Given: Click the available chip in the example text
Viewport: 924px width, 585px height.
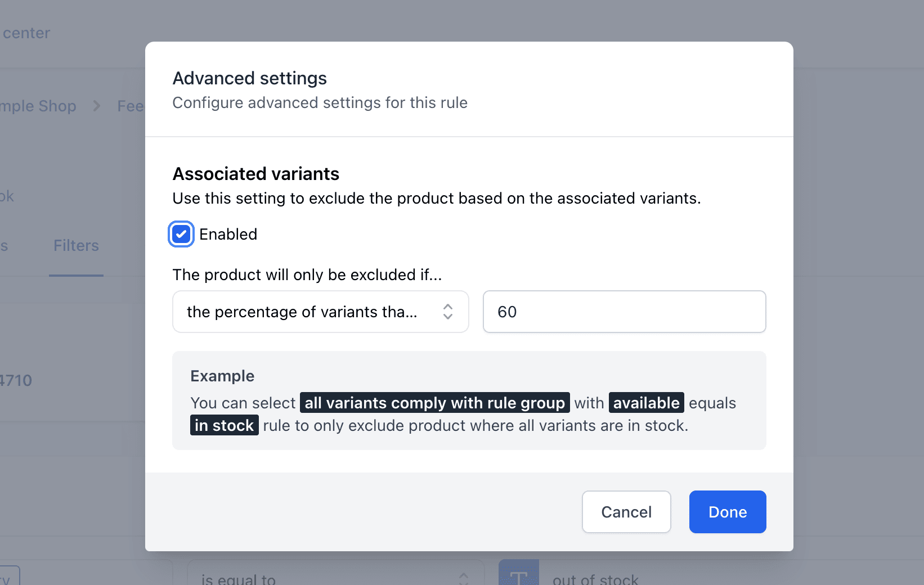Looking at the screenshot, I should coord(646,403).
